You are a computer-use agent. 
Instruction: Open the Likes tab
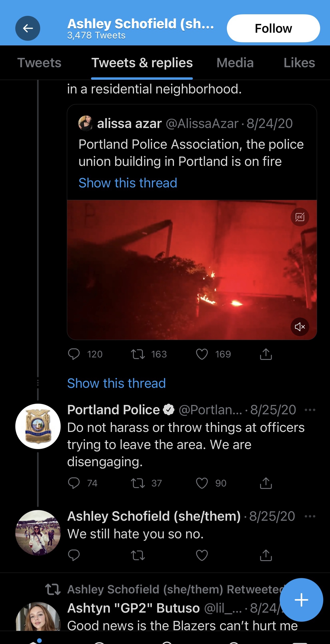point(299,63)
